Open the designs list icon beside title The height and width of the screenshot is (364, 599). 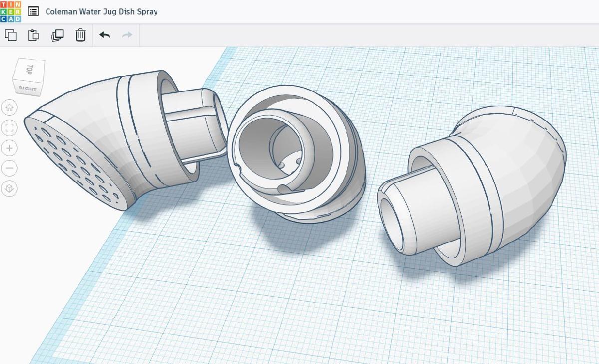33,11
